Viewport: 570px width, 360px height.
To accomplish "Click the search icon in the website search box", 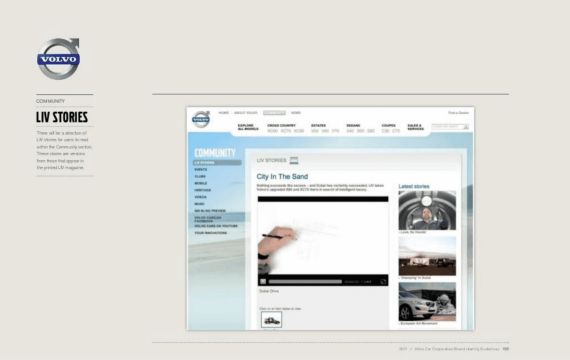I will point(466,127).
